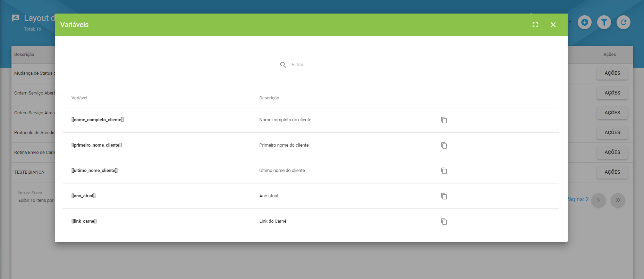This screenshot has height=279, width=644.
Task: Close the Variáveis dialog
Action: tap(553, 25)
